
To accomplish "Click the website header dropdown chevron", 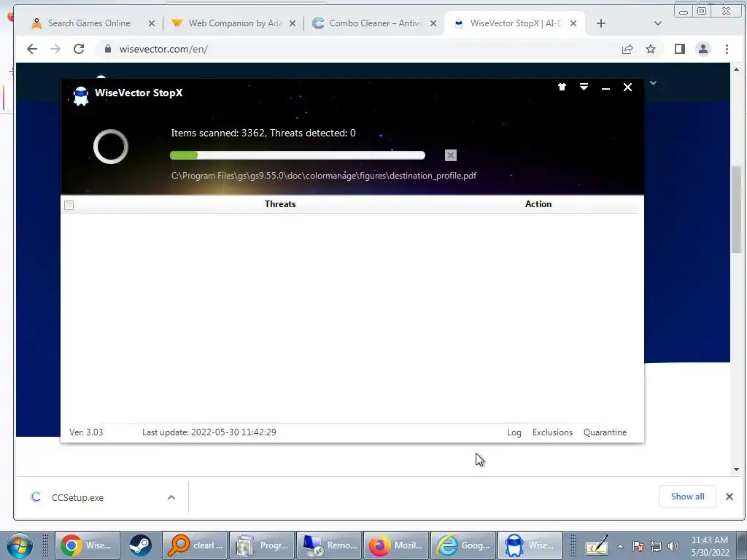I will pyautogui.click(x=653, y=83).
